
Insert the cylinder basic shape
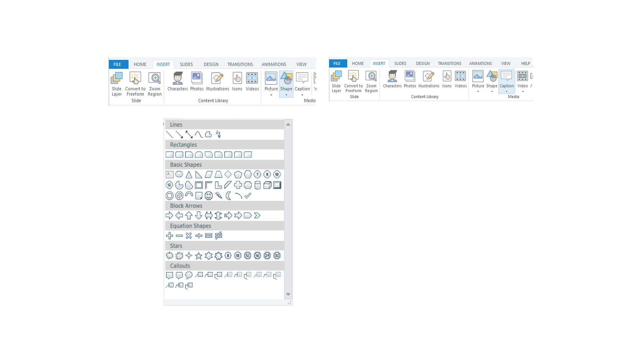258,185
